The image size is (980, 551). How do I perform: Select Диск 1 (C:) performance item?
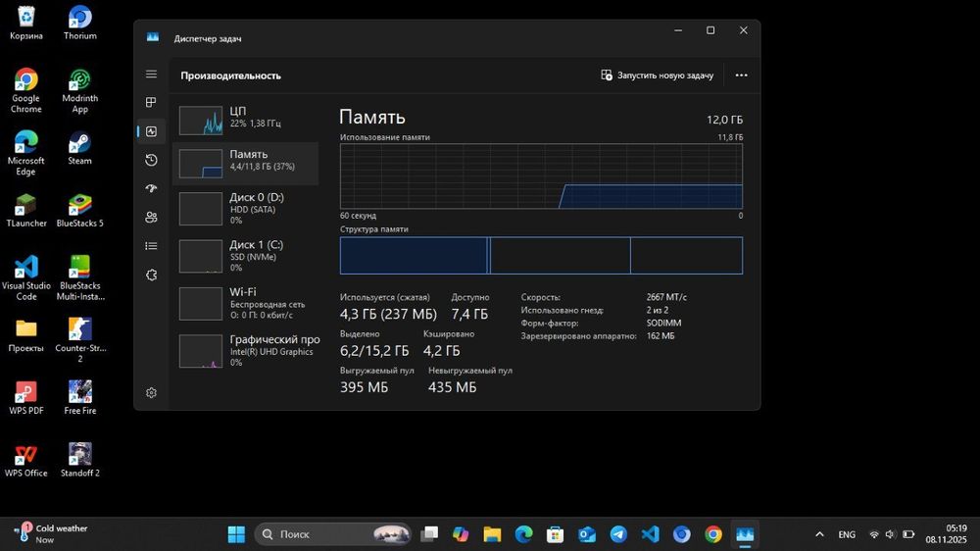click(245, 256)
